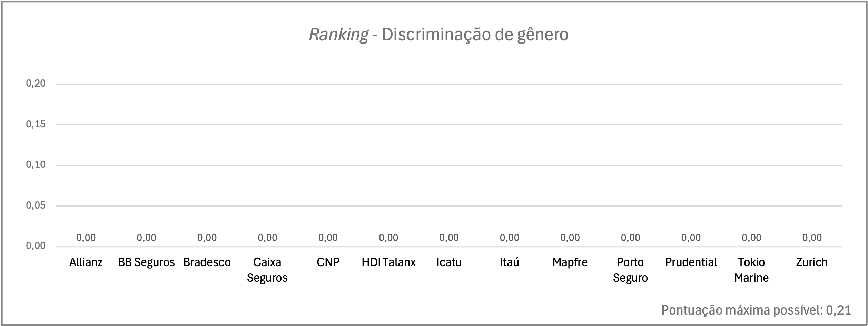
Task: Select the BB Seguros axis label
Action: (146, 262)
